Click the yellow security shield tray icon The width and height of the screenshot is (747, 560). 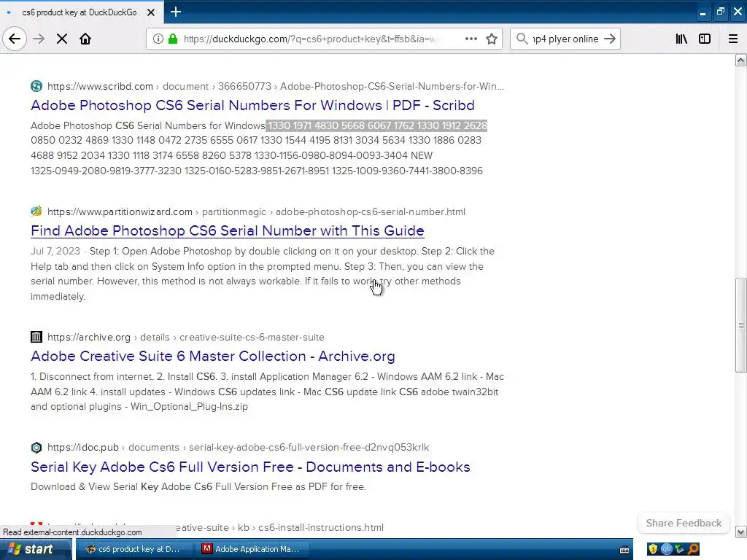click(x=653, y=549)
